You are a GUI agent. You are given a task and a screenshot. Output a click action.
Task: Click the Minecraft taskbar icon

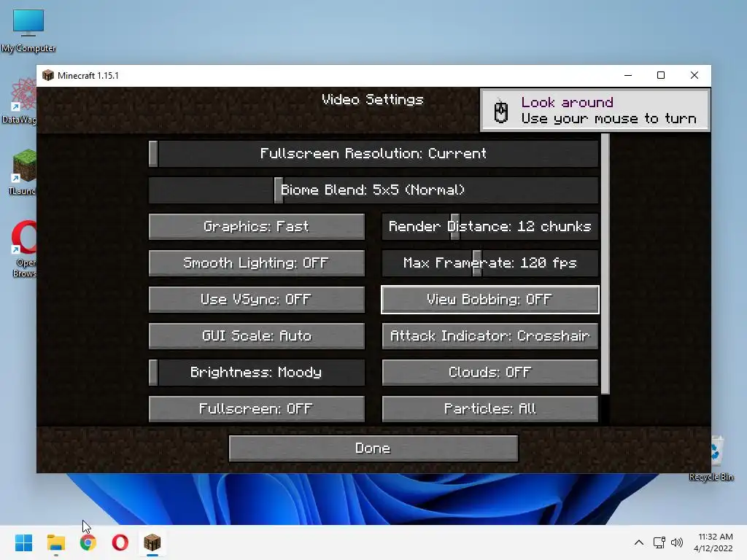click(x=152, y=542)
